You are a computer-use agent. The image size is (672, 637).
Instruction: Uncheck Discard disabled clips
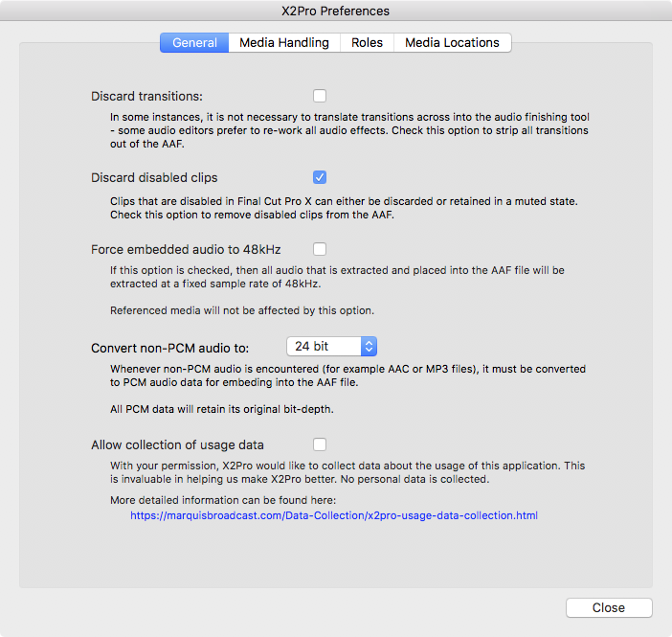click(320, 177)
